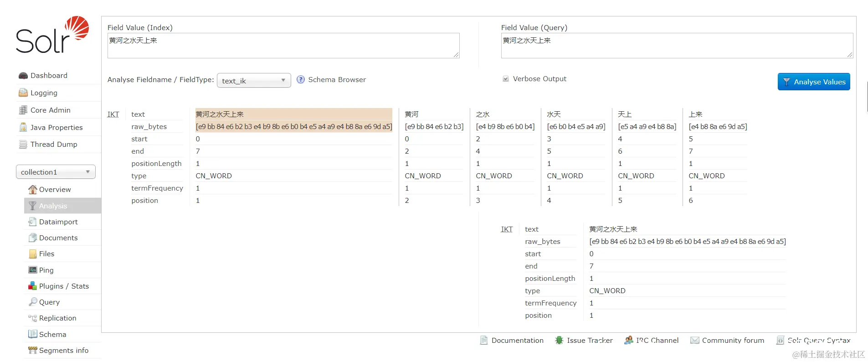
Task: Click raw bytes [e9 bb 84 e6 b2 b3]
Action: pyautogui.click(x=434, y=127)
